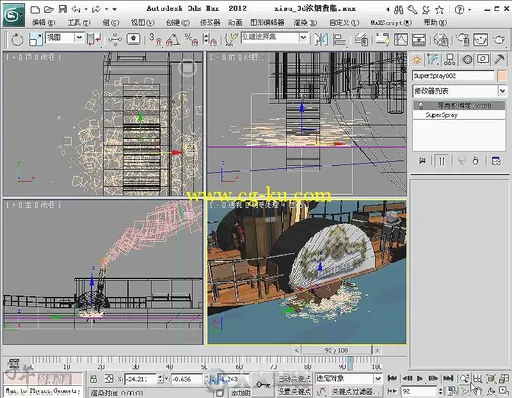This screenshot has height=398, width=512.
Task: Click the binoculars search icon in title bar
Action: (x=398, y=10)
